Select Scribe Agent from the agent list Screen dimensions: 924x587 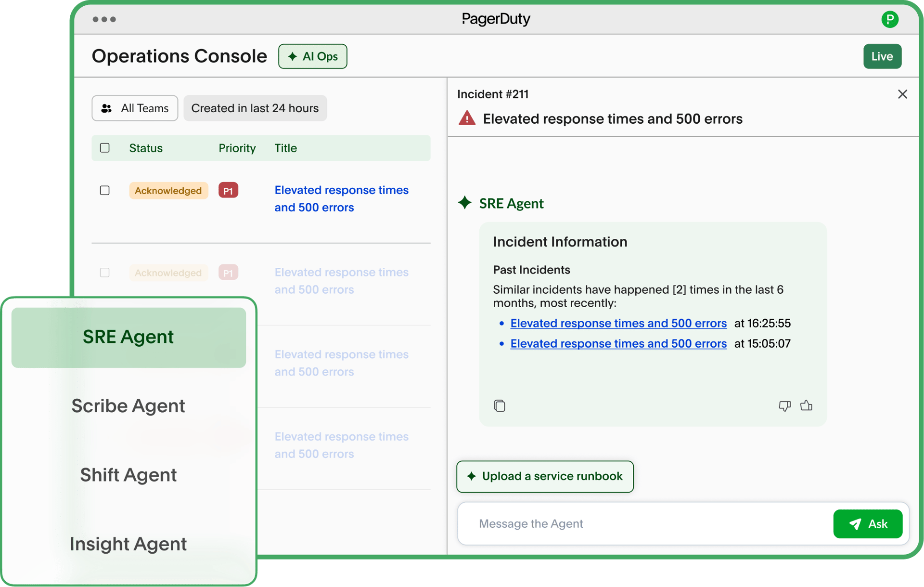pos(128,405)
